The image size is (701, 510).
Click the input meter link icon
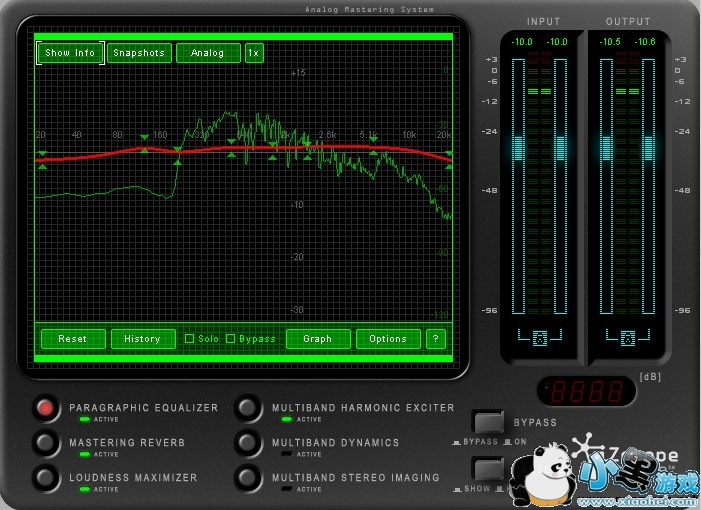pos(540,338)
